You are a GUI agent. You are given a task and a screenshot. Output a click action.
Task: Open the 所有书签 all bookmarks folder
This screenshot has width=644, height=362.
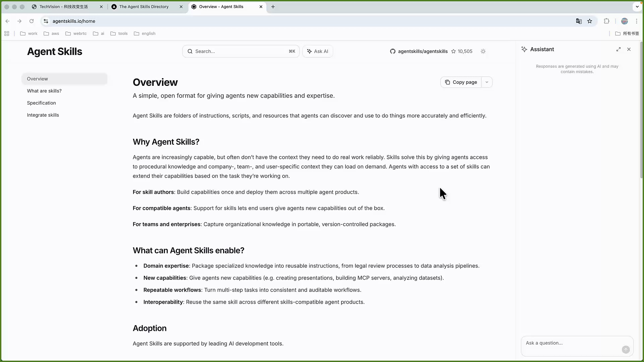627,34
